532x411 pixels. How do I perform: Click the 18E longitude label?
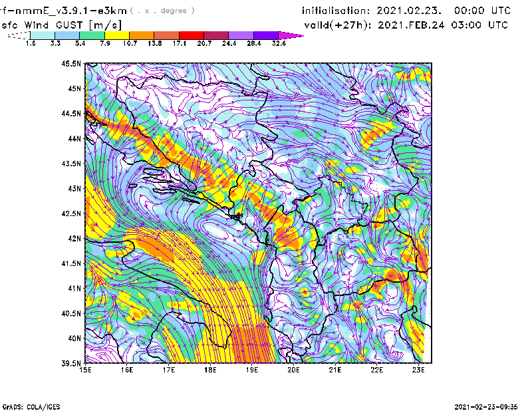click(210, 370)
